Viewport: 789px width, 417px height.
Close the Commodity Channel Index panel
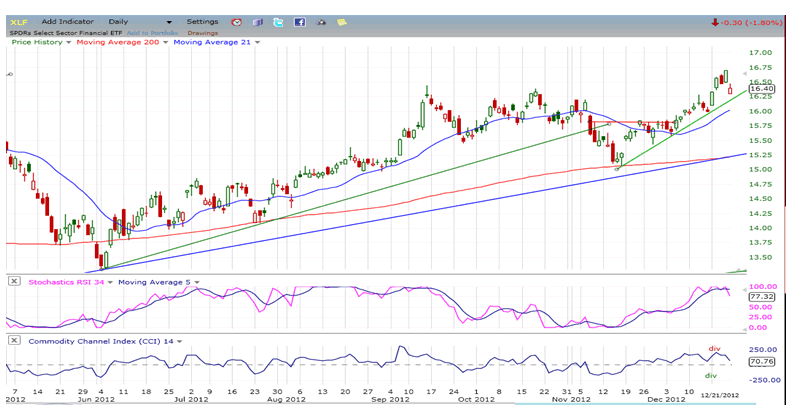(x=13, y=340)
